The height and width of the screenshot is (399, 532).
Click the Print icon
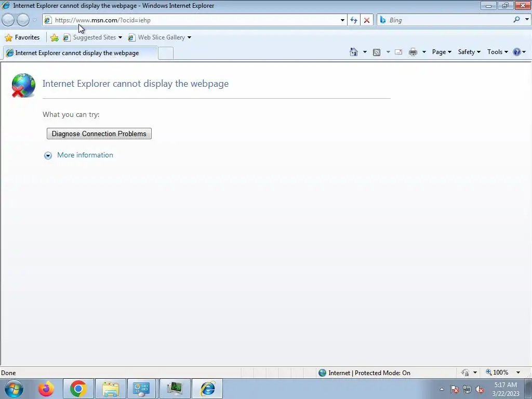413,52
